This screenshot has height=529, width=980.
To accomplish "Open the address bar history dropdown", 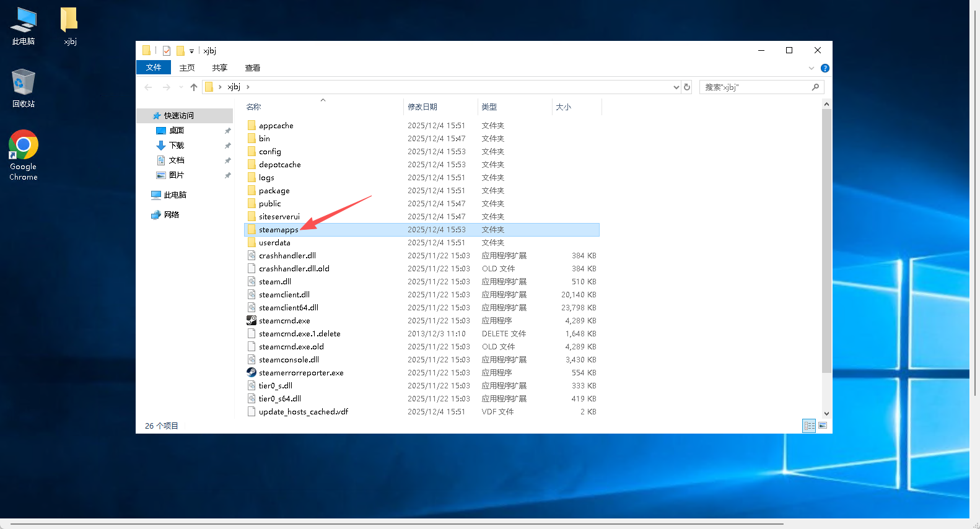I will (676, 87).
